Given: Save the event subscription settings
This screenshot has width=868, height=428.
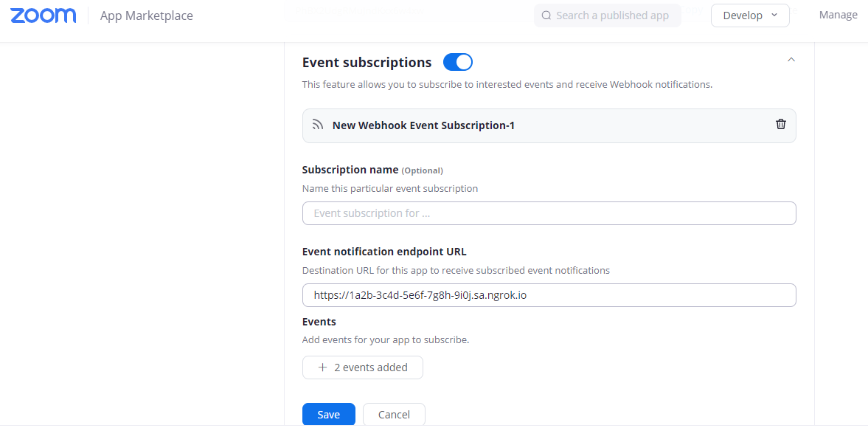Looking at the screenshot, I should pyautogui.click(x=328, y=414).
